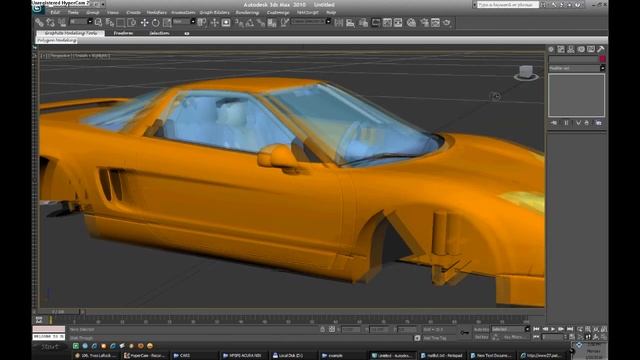Click the ViewCube in the viewport
The image size is (640, 360).
click(x=526, y=73)
